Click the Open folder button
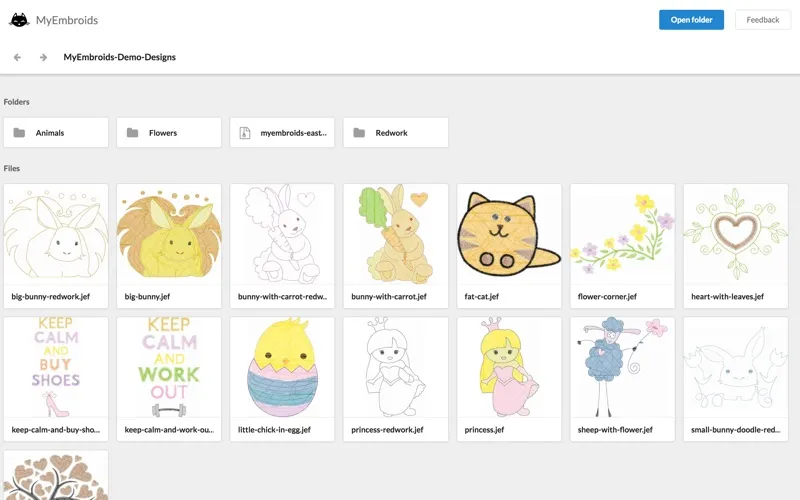The image size is (800, 500). (x=691, y=20)
